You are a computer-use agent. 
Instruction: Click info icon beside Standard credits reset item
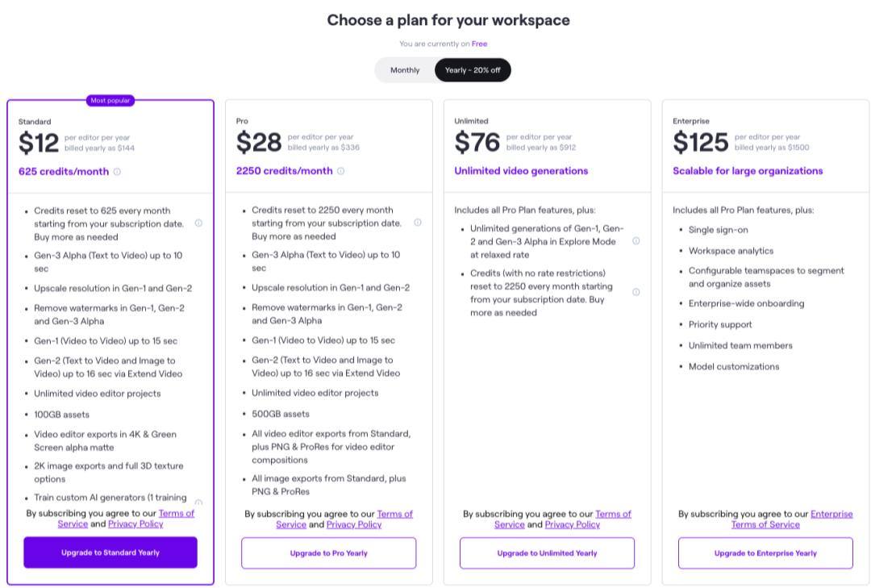(198, 223)
